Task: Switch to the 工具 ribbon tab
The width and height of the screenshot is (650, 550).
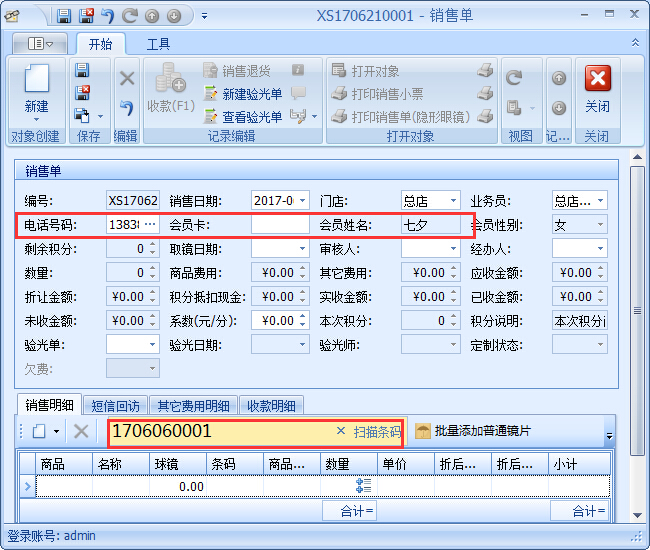Action: pos(159,44)
